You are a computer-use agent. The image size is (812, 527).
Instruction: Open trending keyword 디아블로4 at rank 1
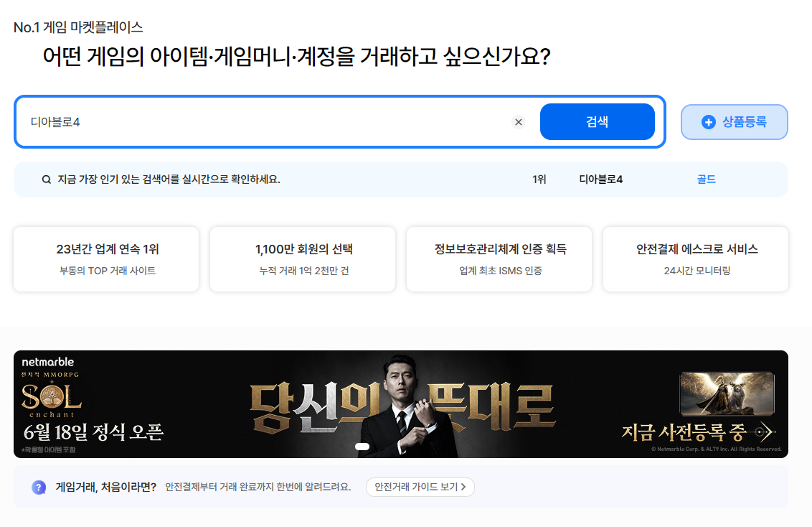(600, 179)
